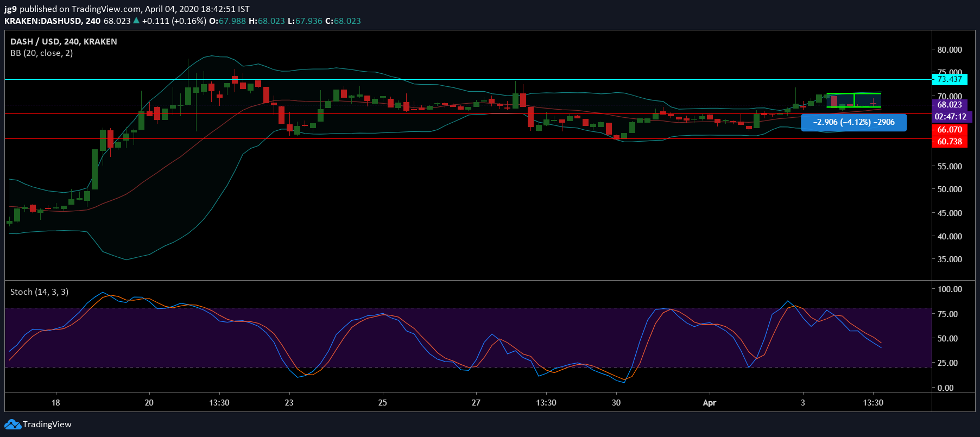Click the green measurement rectangle on chart

click(854, 100)
